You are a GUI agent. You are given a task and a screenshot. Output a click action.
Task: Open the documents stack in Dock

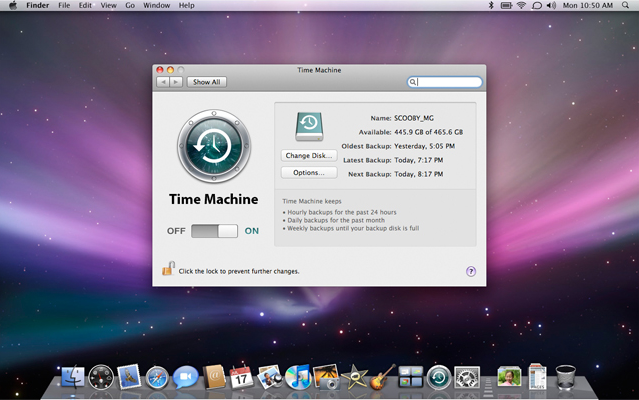(538, 377)
